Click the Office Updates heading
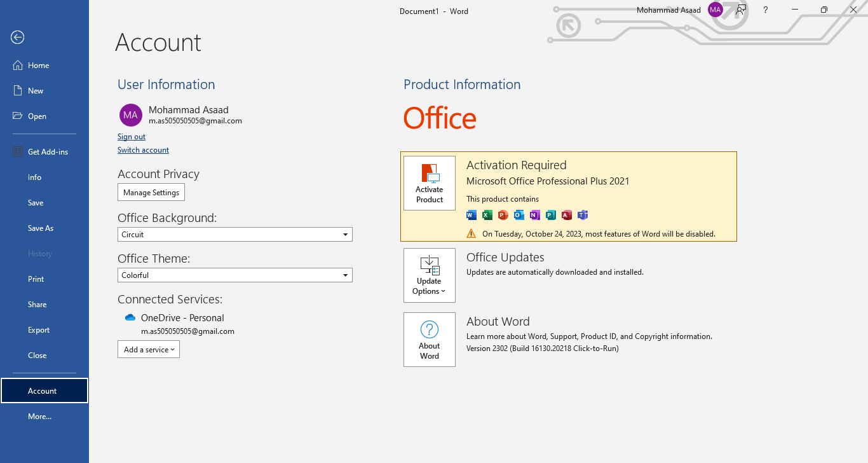 tap(505, 258)
